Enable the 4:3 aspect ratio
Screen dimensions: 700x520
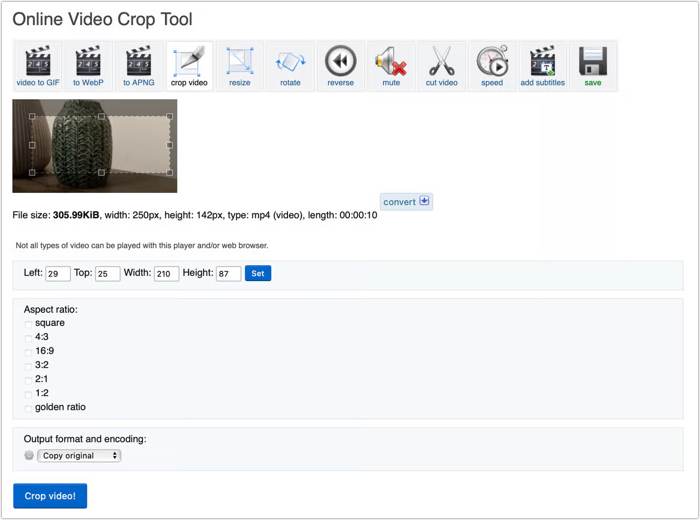click(x=29, y=338)
